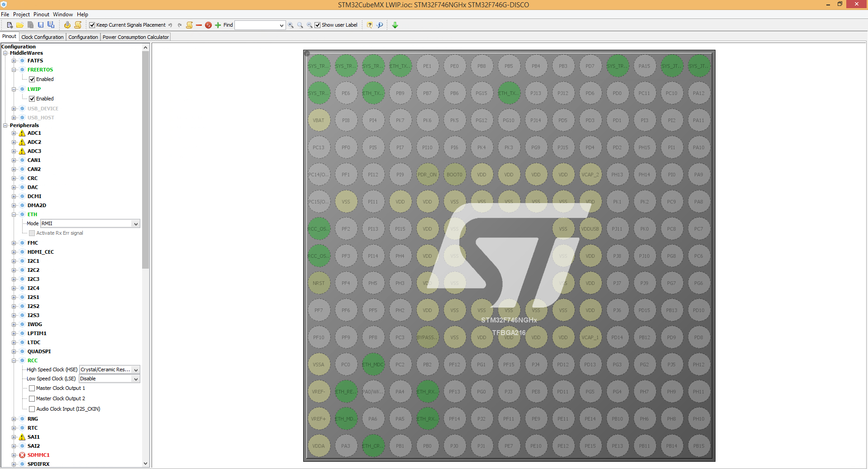The image size is (868, 469).
Task: Click the zoom out magnifier icon
Action: 310,25
